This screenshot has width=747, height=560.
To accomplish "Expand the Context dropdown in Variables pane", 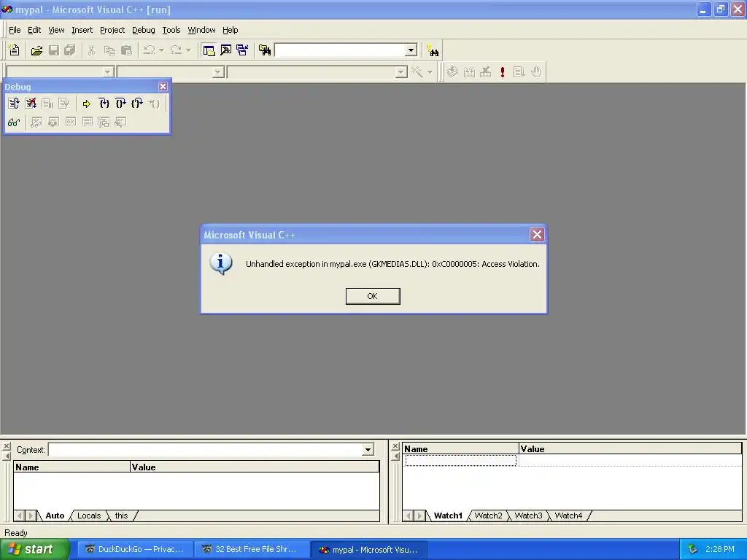I will click(368, 449).
